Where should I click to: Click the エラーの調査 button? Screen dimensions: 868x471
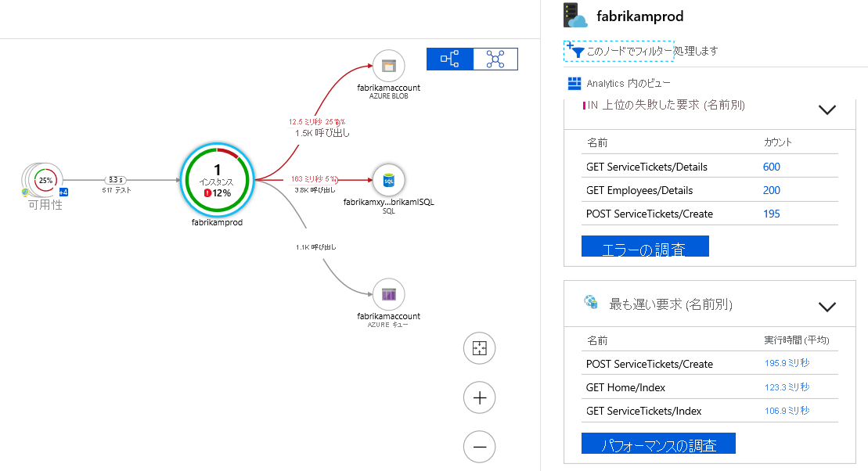click(645, 247)
